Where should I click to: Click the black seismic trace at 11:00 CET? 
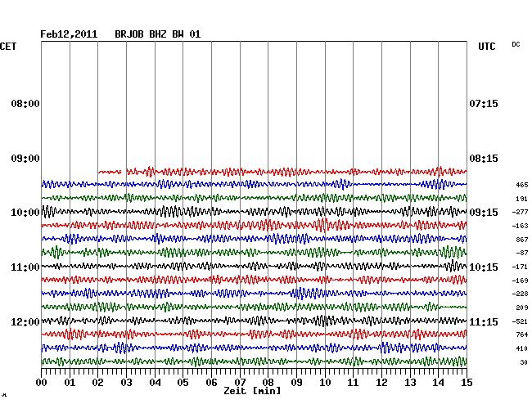(254, 266)
